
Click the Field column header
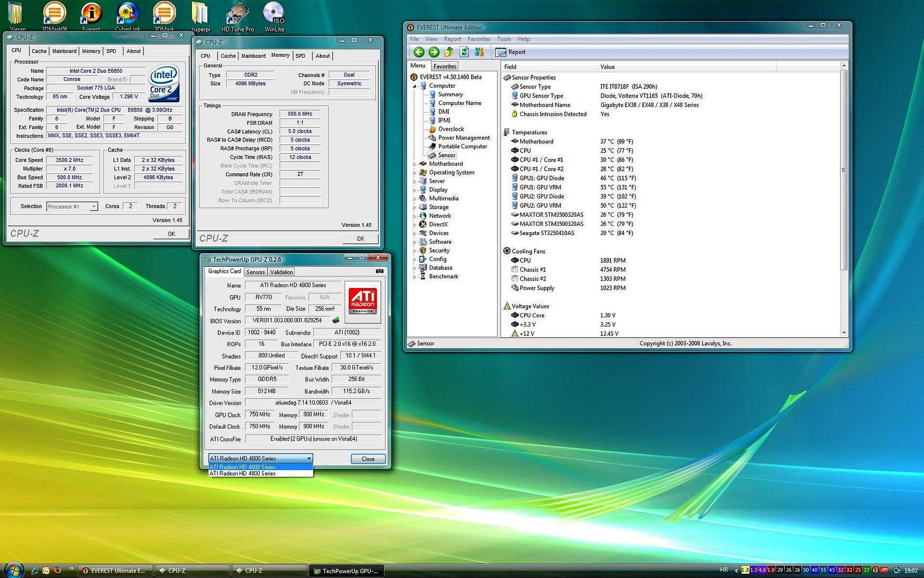pos(549,67)
